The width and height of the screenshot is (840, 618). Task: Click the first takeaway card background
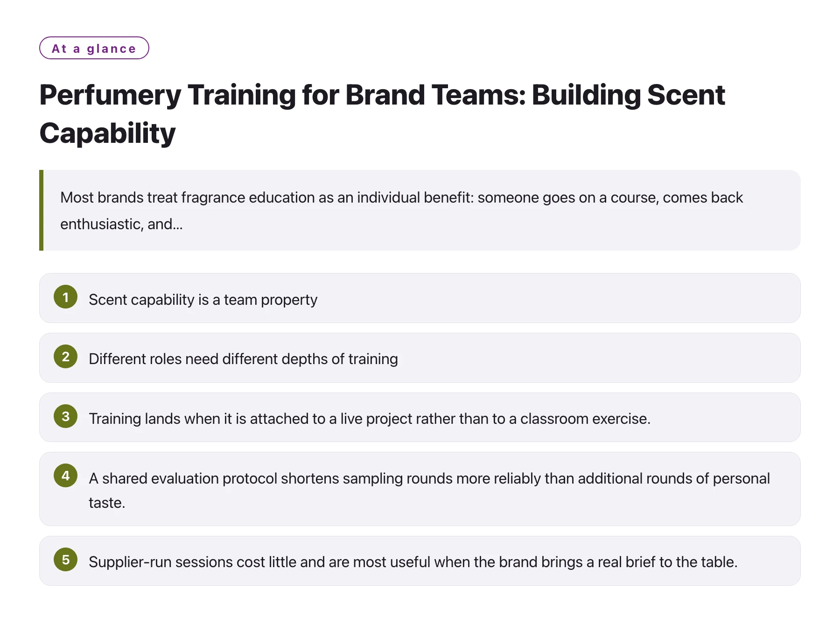click(560, 298)
